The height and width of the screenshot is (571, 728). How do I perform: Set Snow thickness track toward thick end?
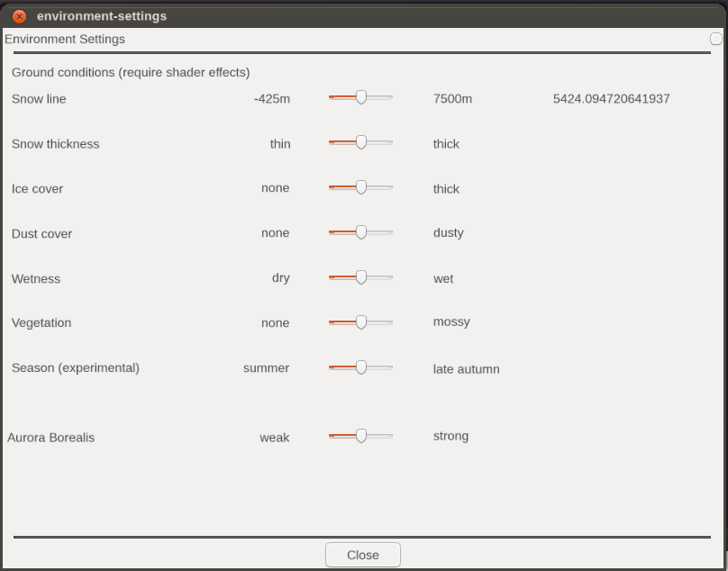387,142
